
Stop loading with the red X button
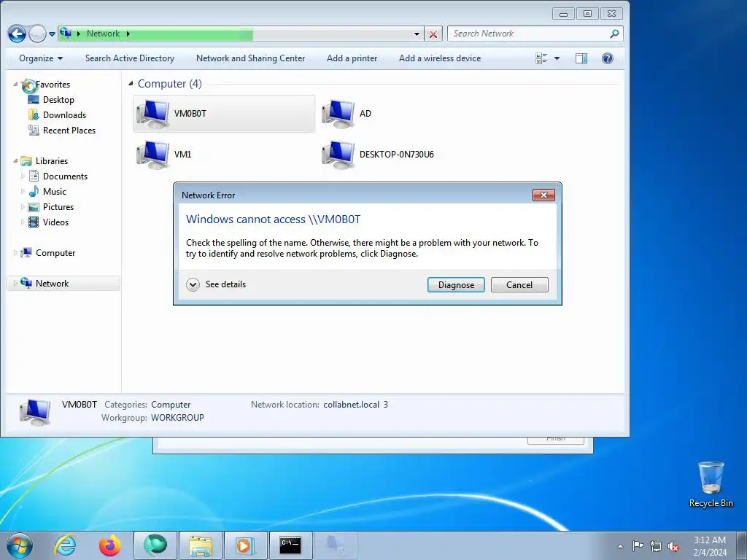click(x=433, y=34)
